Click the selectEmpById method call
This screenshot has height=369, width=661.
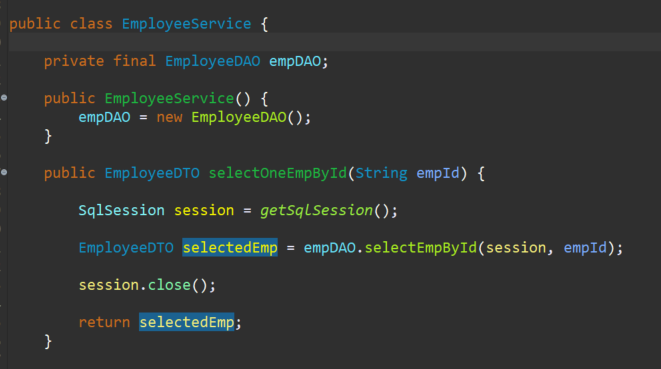tap(420, 247)
